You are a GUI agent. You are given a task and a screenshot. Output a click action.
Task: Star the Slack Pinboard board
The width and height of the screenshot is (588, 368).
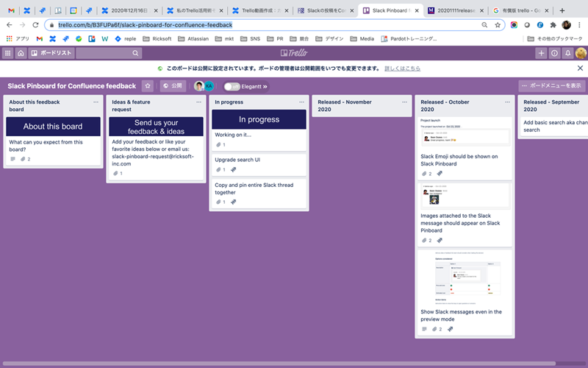tap(148, 86)
